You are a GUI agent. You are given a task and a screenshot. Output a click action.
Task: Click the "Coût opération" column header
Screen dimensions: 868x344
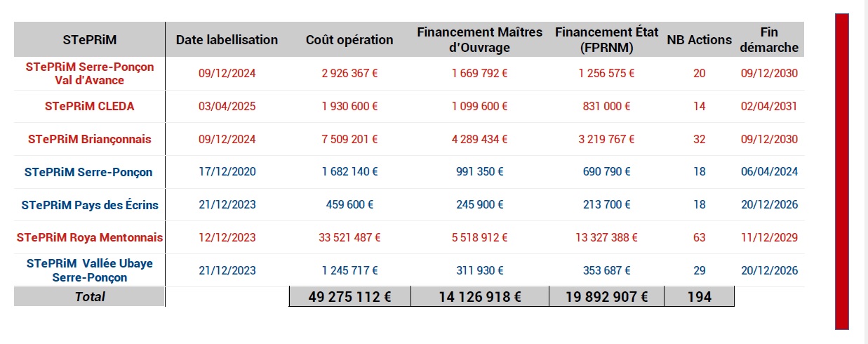pos(349,40)
